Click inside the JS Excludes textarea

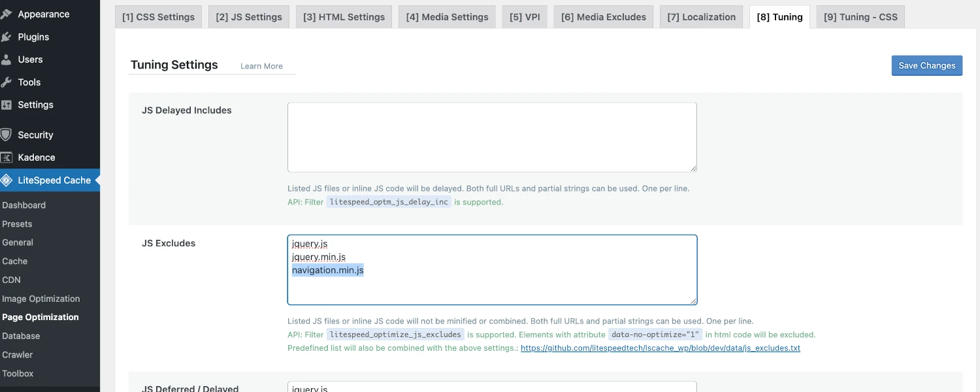[x=492, y=270]
